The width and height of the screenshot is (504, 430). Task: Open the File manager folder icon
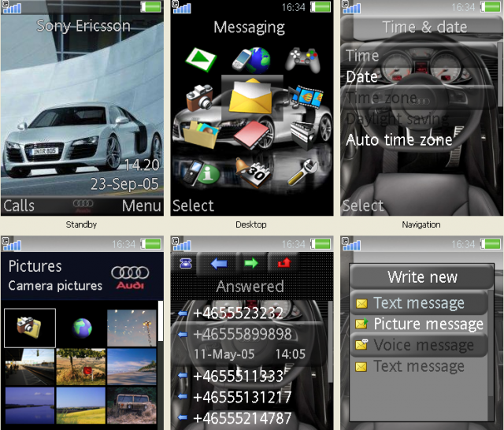pos(201,134)
